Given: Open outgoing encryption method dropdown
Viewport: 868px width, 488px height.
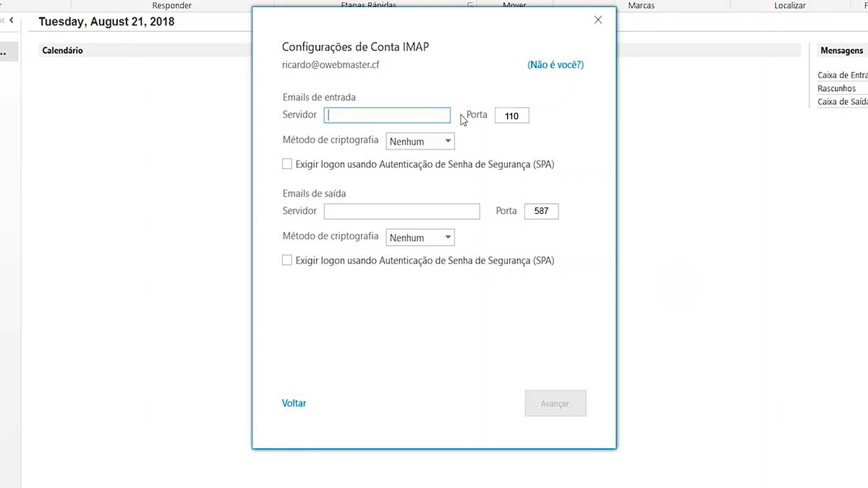Looking at the screenshot, I should [420, 238].
